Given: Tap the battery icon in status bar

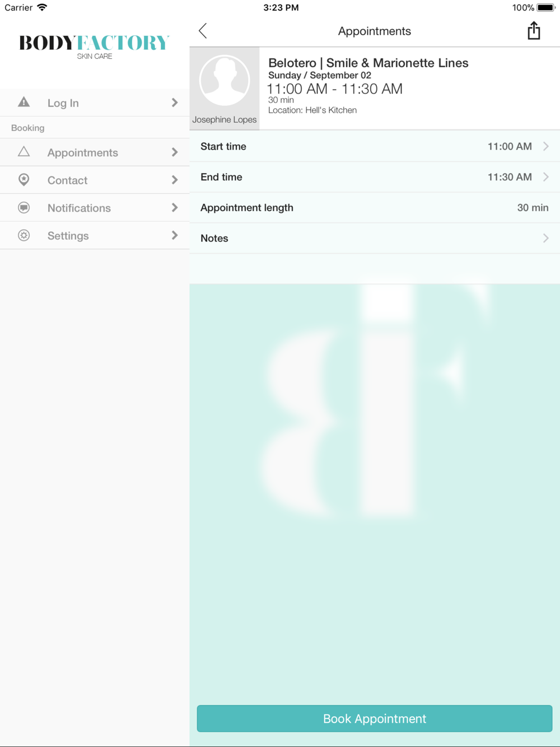Looking at the screenshot, I should coord(546,8).
